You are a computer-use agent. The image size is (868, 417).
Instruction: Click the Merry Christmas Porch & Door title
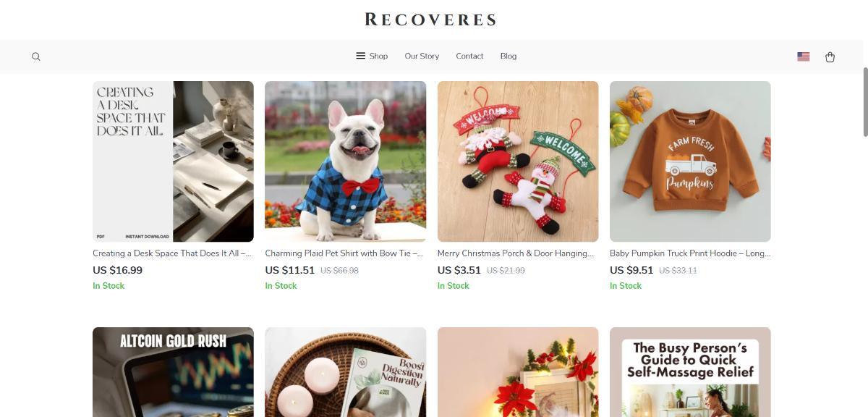point(515,253)
